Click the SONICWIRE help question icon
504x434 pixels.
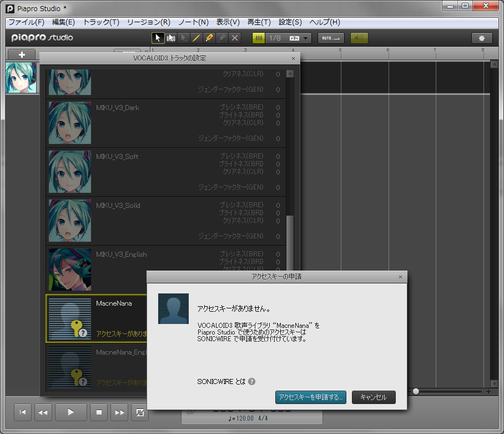pyautogui.click(x=251, y=382)
